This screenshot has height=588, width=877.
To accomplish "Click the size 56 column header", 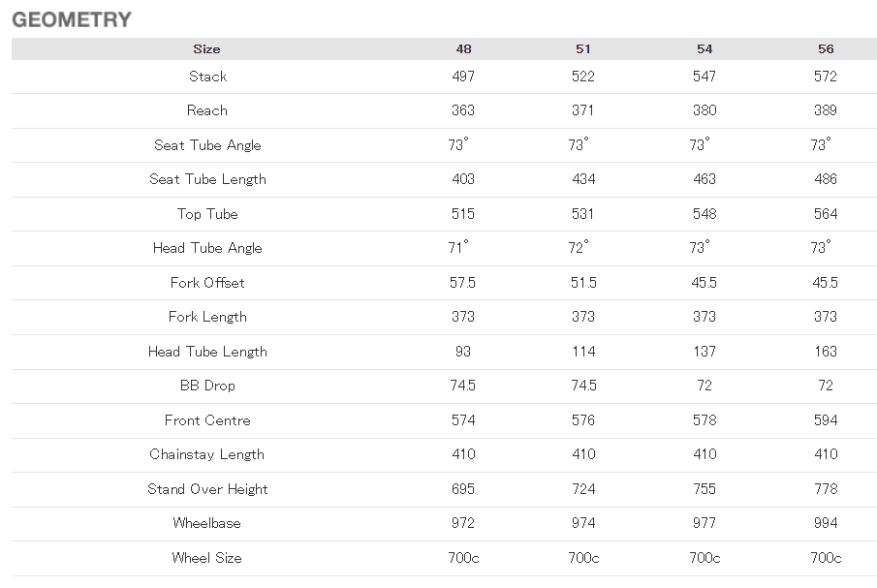I will (x=826, y=49).
